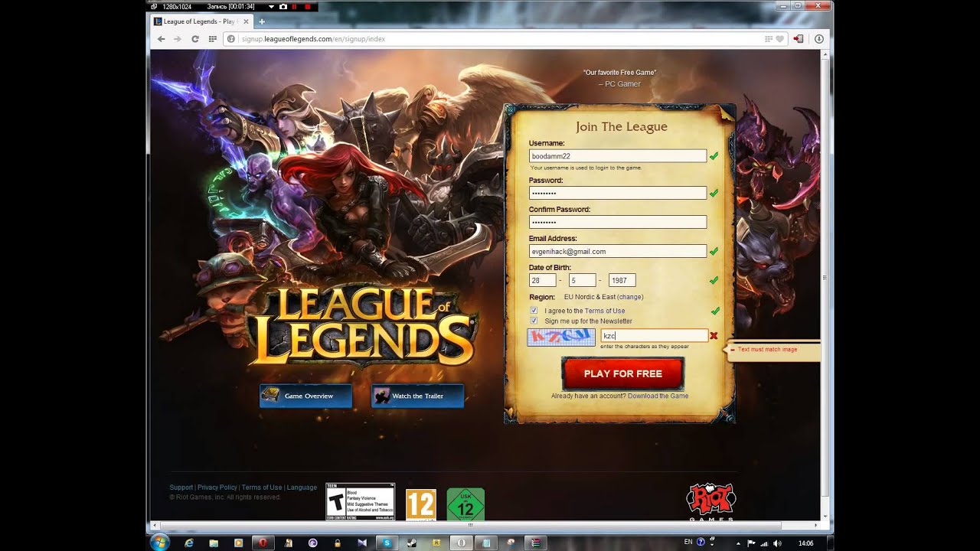Open the Speed Dial grid icon
The width and height of the screenshot is (980, 551).
click(213, 38)
